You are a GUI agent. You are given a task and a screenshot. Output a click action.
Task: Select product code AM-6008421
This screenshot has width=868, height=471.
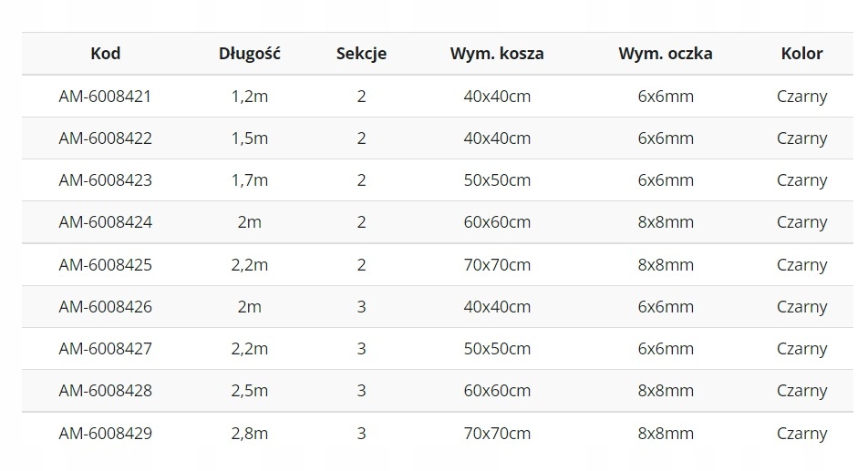click(105, 97)
